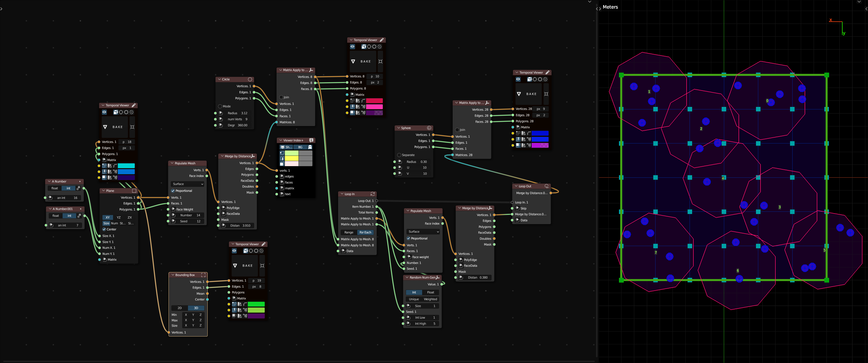This screenshot has width=868, height=363.
Task: Collapse the Loop Out node
Action: click(516, 186)
